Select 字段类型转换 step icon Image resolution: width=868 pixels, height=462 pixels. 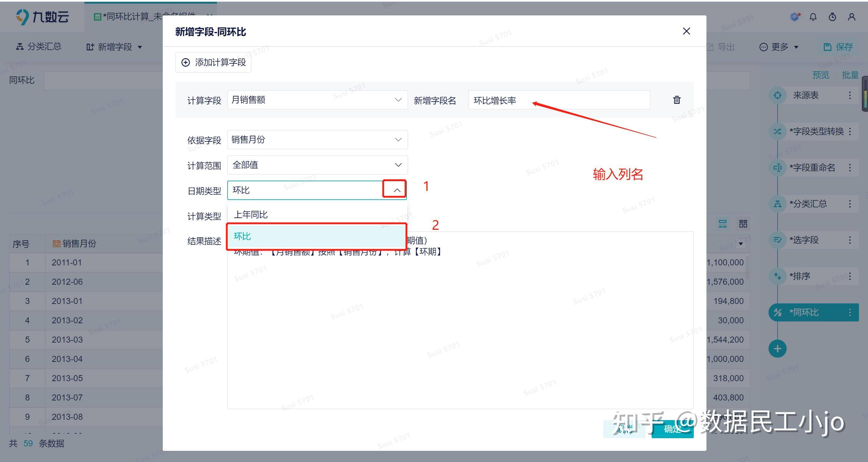(x=777, y=131)
